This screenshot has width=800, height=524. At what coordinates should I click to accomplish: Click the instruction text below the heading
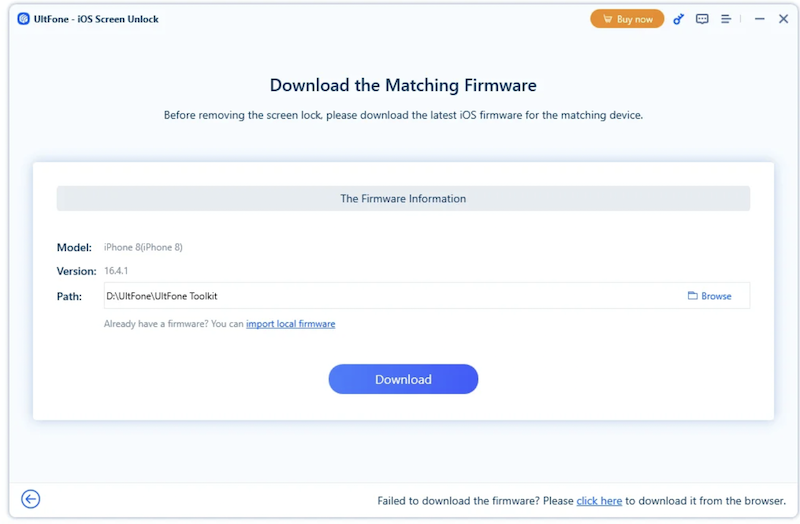tap(403, 115)
